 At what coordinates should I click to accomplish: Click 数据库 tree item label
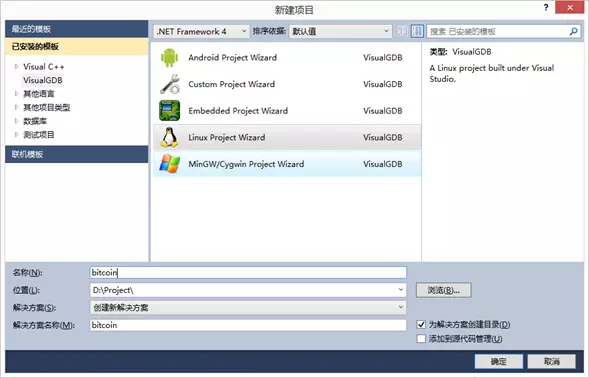pos(35,121)
